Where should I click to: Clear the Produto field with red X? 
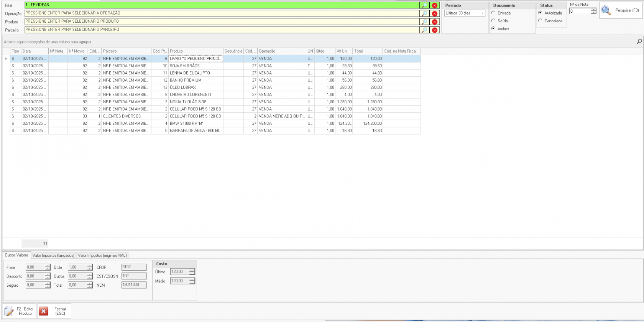(x=435, y=22)
